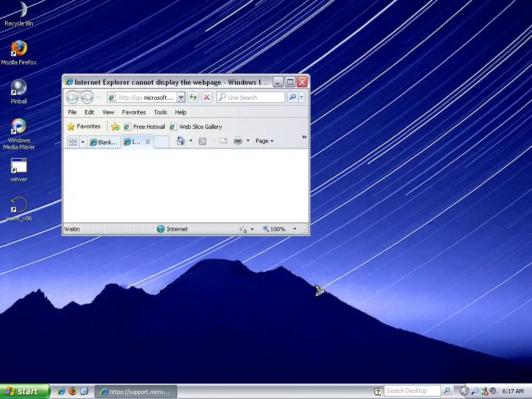Open the Recycle Bin desktop icon

click(19, 14)
